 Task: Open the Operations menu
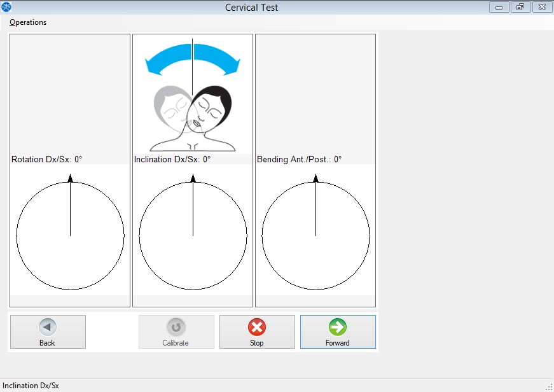[28, 22]
